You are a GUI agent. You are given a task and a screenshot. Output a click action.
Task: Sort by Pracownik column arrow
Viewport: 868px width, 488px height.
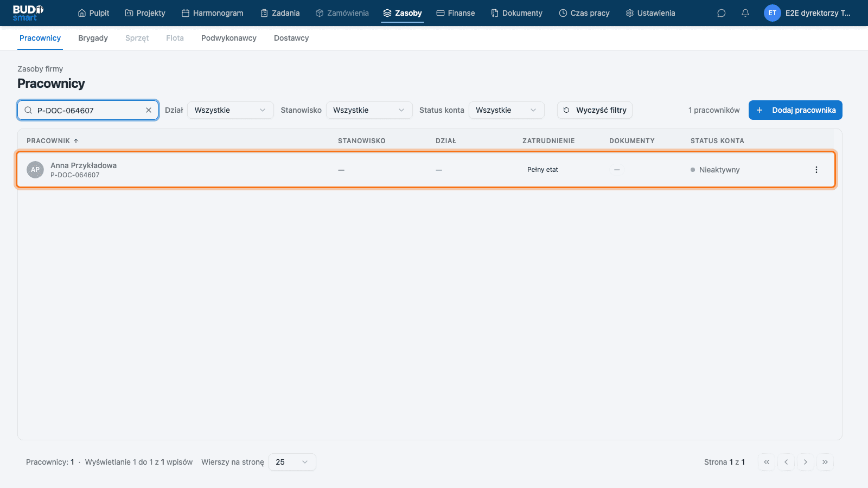(x=76, y=141)
